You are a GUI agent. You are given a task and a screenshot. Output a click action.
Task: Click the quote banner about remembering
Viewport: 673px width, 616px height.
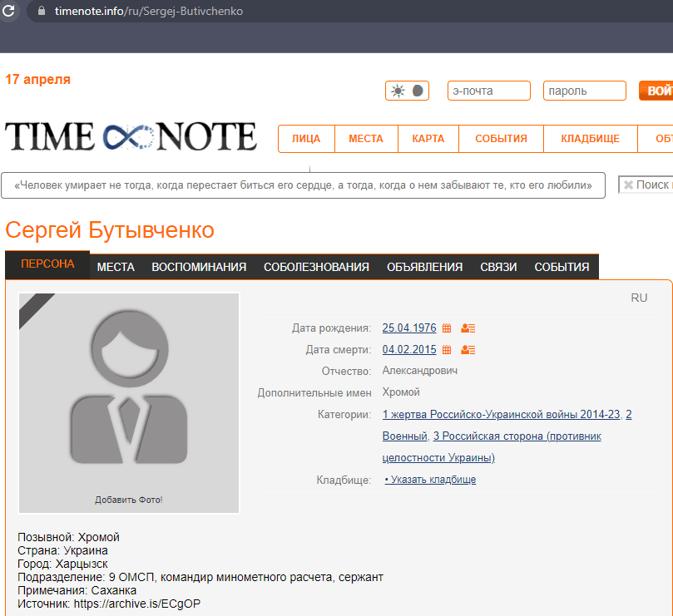click(x=303, y=185)
